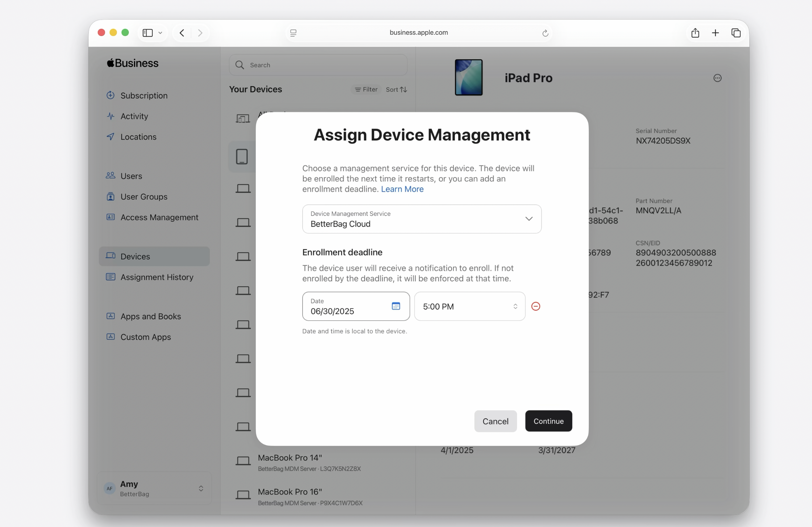Open User Groups in sidebar
The image size is (812, 527).
click(144, 197)
